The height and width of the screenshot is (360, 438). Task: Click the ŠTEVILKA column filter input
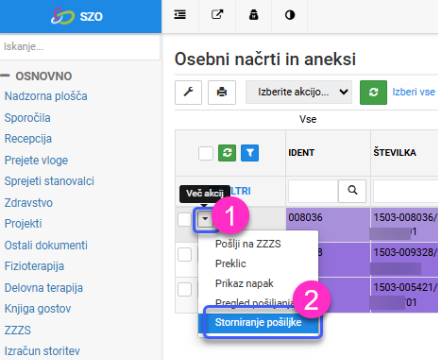[x=405, y=191]
